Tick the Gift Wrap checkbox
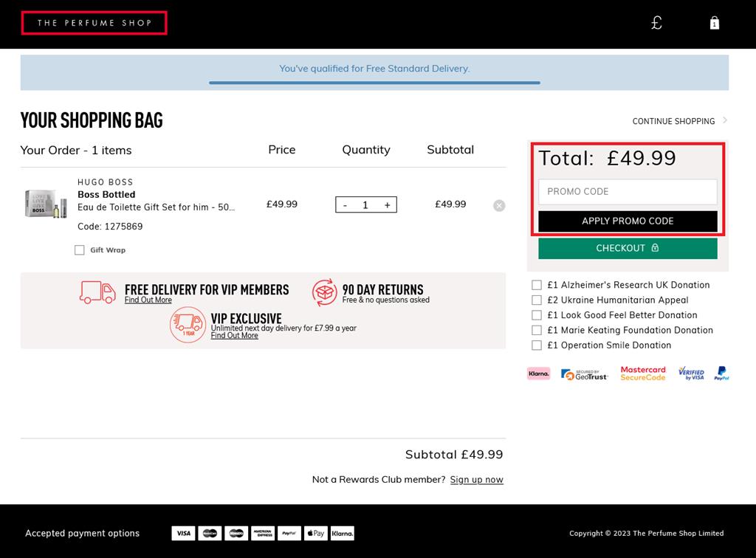 point(80,249)
